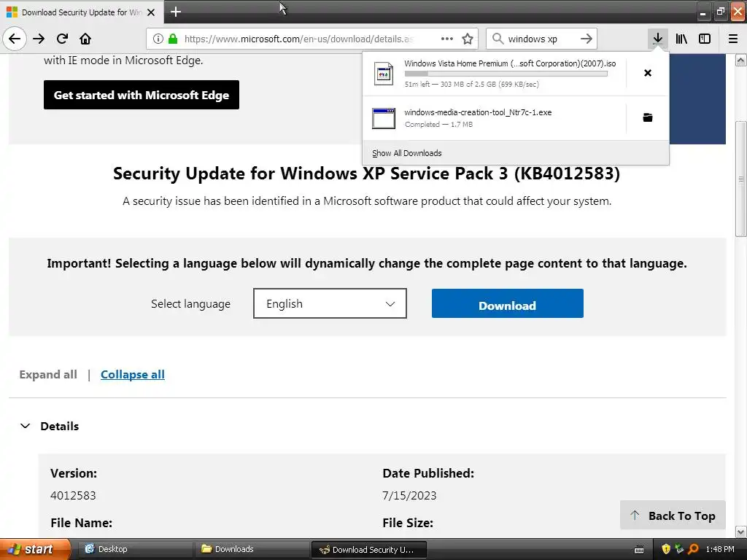Open the Library bookmarks icon
747x560 pixels.
click(681, 39)
